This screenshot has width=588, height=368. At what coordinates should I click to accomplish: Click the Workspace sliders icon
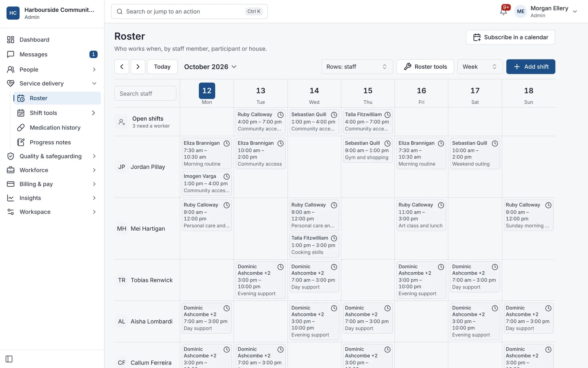pyautogui.click(x=11, y=212)
